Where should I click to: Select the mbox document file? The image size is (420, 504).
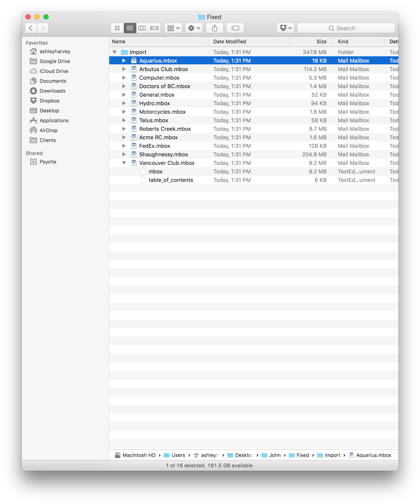[x=254, y=171]
